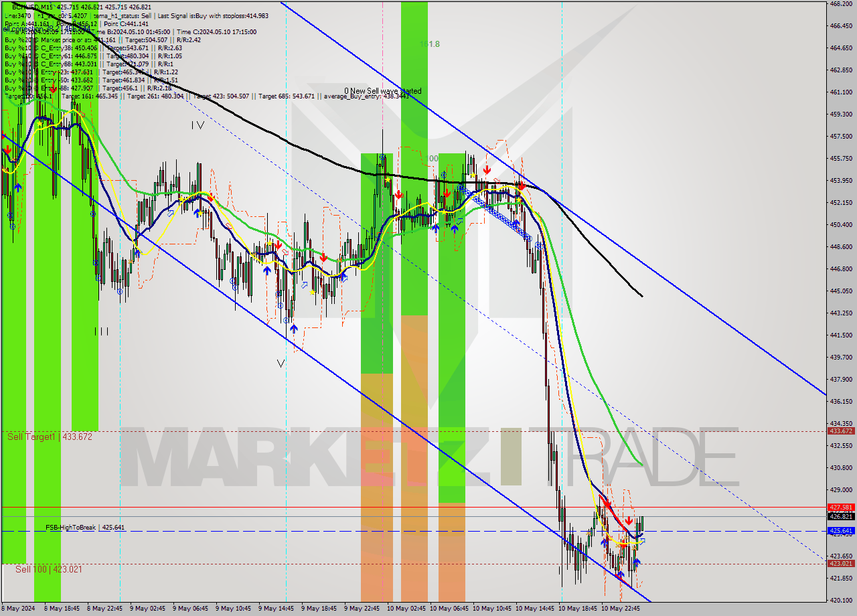Click the 468.200 price axis value
The image size is (857, 616).
click(x=840, y=3)
